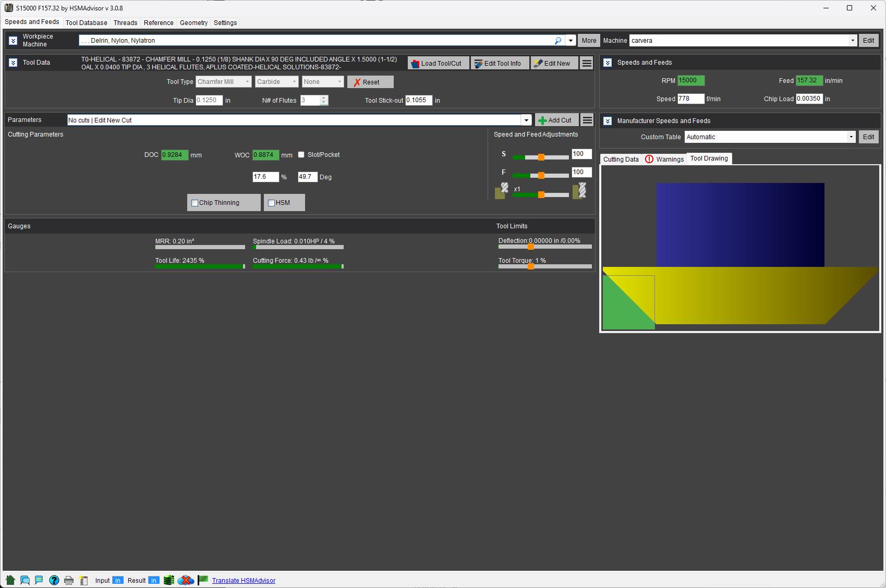Screen dimensions: 886x588
Task: Click the S speed adjustment slider
Action: [541, 157]
